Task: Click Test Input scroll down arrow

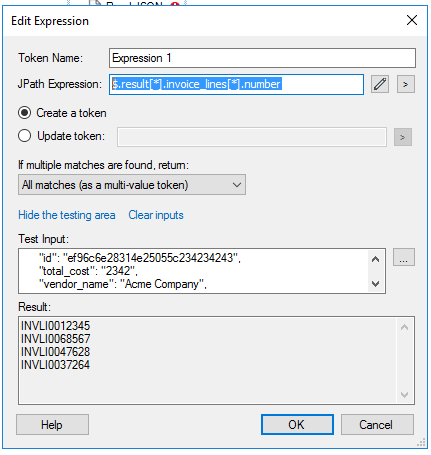Action: 376,284
